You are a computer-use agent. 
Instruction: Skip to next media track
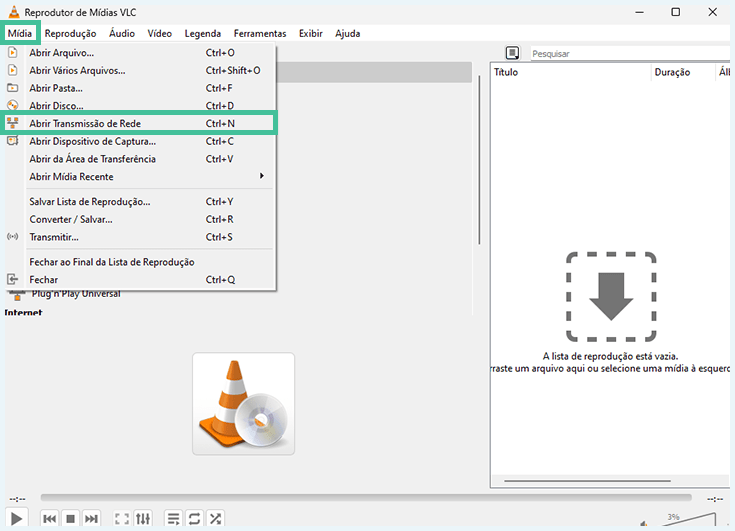point(91,518)
